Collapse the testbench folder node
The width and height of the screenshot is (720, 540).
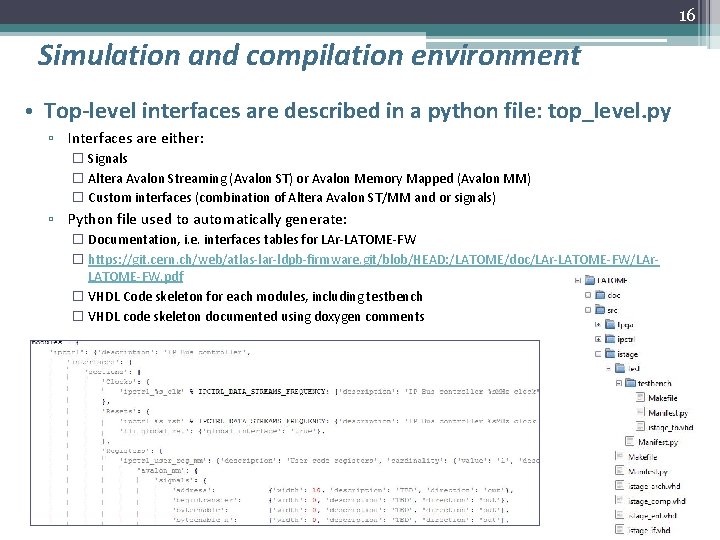click(619, 383)
